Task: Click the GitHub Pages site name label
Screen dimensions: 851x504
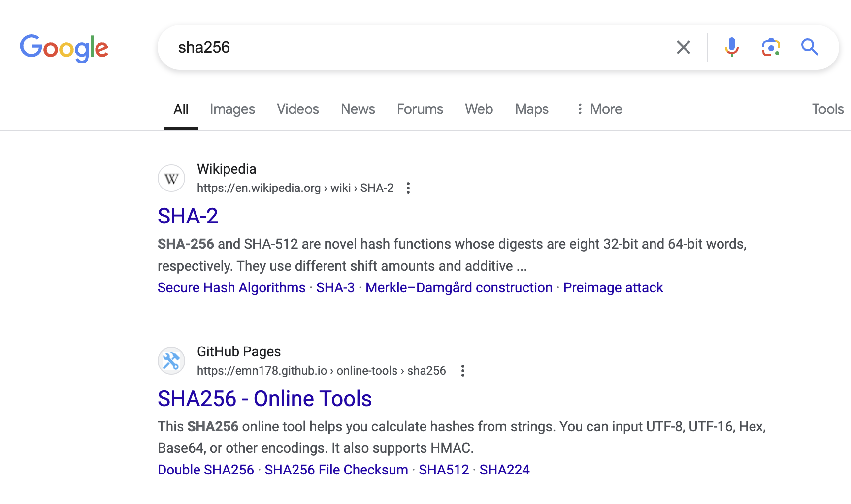Action: [x=239, y=351]
